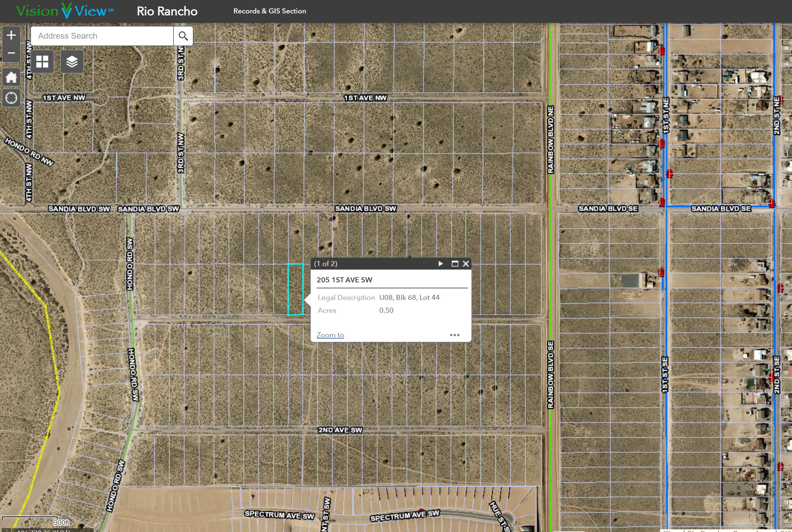Click the 2ND ST SE street label

click(777, 375)
